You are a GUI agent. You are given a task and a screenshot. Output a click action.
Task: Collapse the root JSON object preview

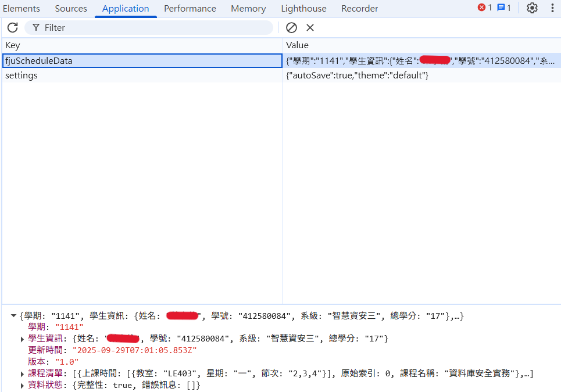point(13,316)
